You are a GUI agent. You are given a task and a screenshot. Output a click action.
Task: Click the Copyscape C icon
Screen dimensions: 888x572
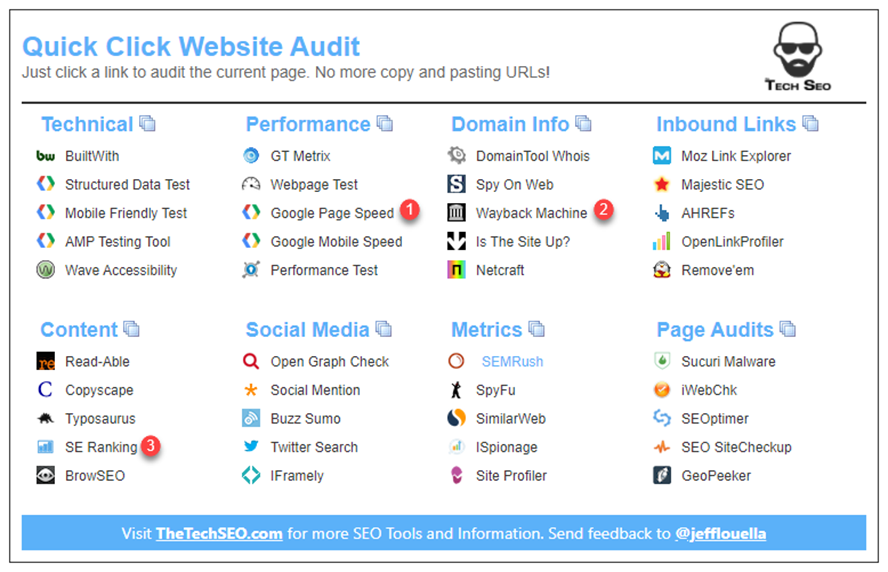[x=45, y=390]
